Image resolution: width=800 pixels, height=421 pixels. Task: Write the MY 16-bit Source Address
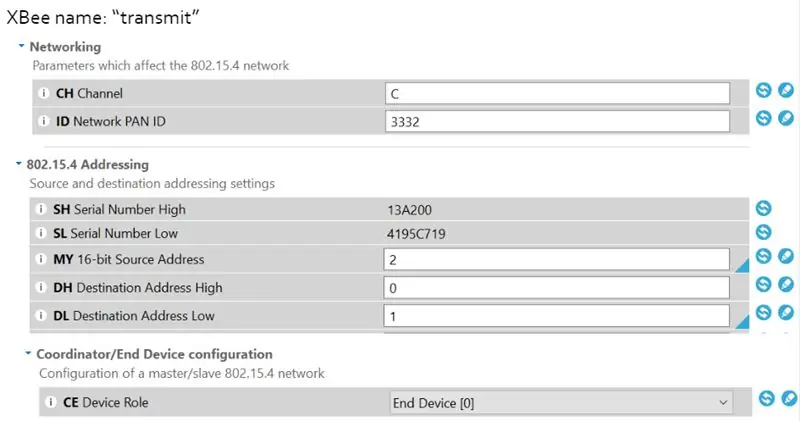coord(786,256)
